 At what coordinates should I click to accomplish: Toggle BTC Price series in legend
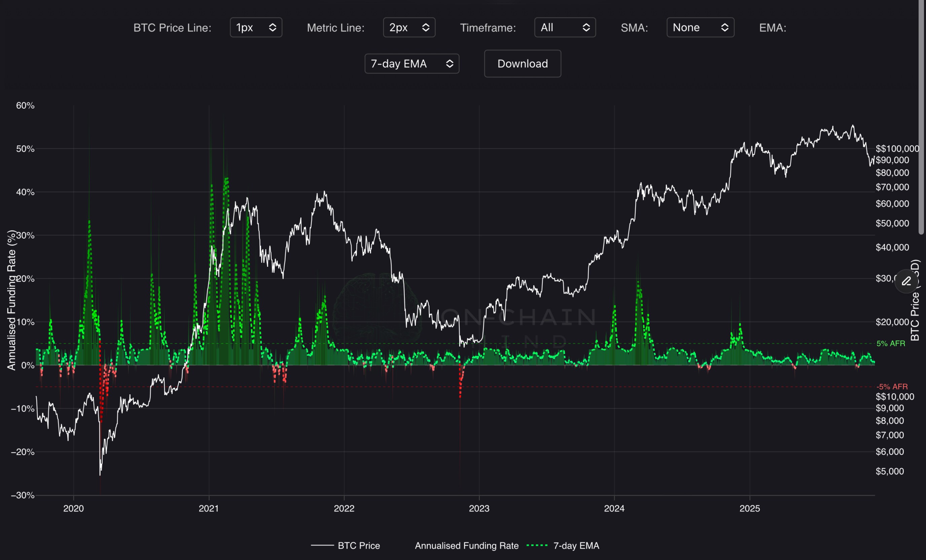click(x=359, y=545)
